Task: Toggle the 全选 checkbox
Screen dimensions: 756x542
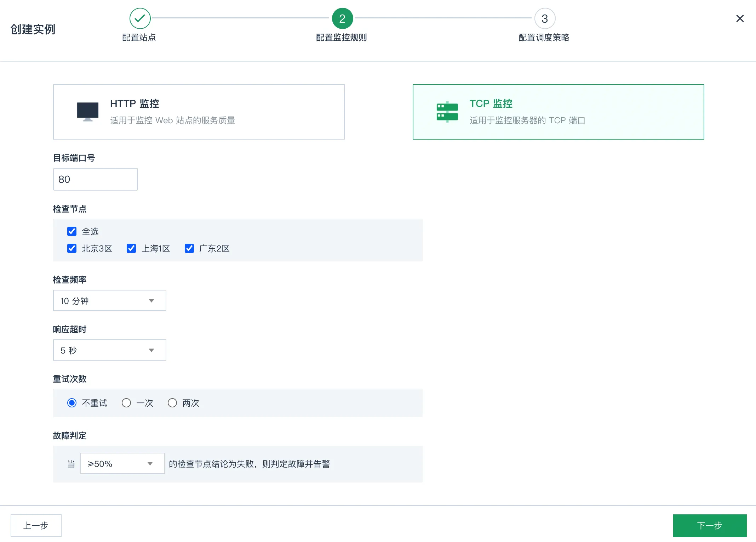Action: [72, 231]
